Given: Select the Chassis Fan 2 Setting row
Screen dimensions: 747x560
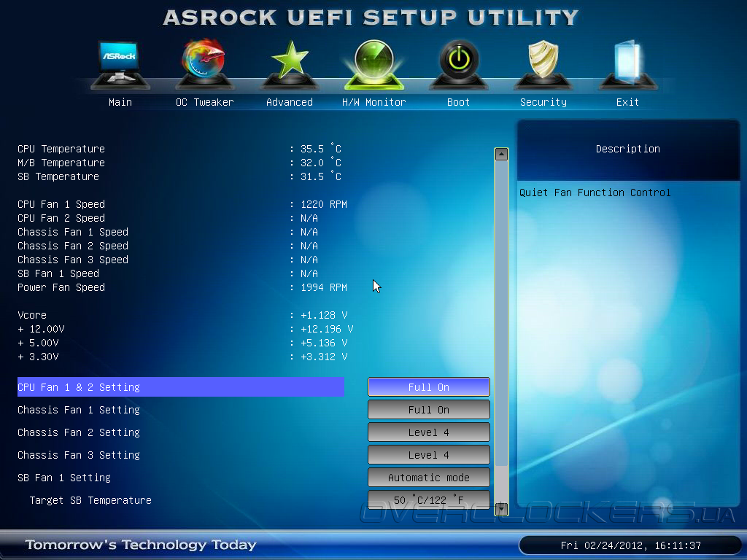Looking at the screenshot, I should [181, 432].
